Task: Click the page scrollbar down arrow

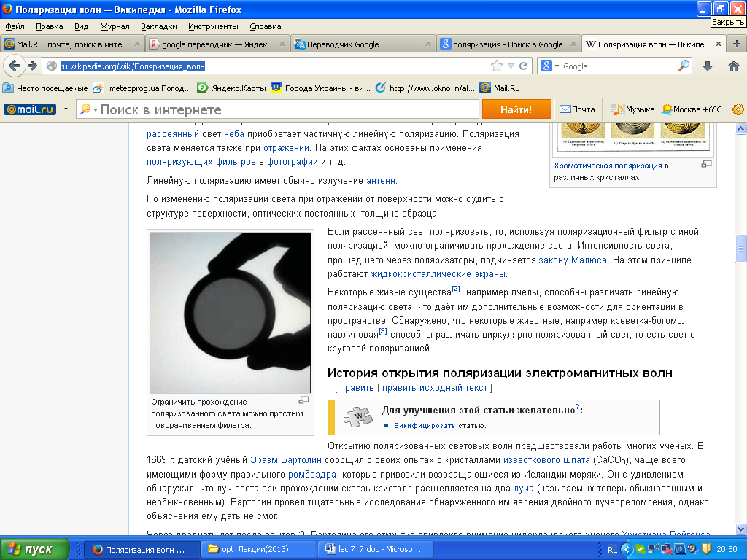Action: click(740, 529)
